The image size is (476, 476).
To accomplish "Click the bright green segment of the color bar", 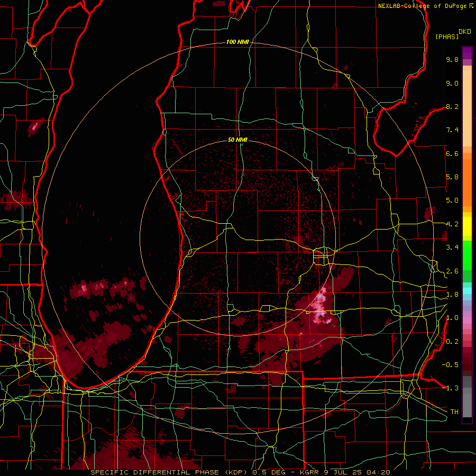I will (x=467, y=255).
